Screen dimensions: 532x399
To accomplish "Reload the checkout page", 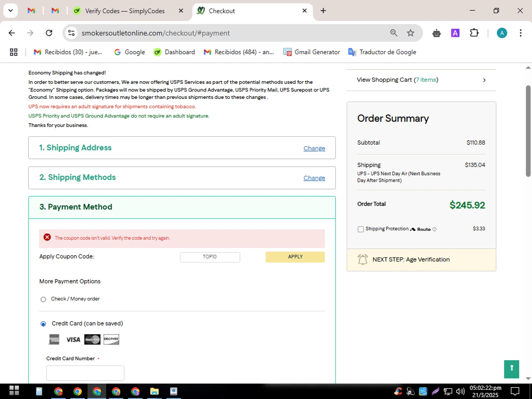I will (49, 33).
